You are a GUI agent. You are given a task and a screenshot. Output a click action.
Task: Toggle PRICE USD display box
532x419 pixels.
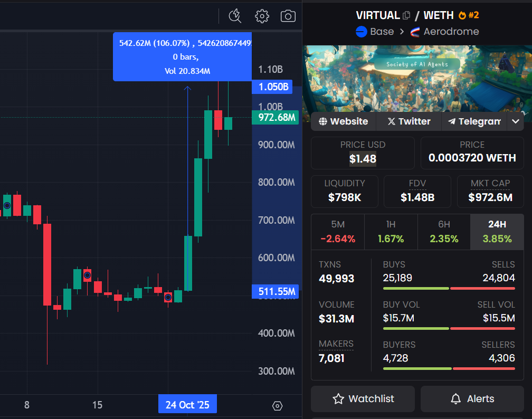coord(363,153)
